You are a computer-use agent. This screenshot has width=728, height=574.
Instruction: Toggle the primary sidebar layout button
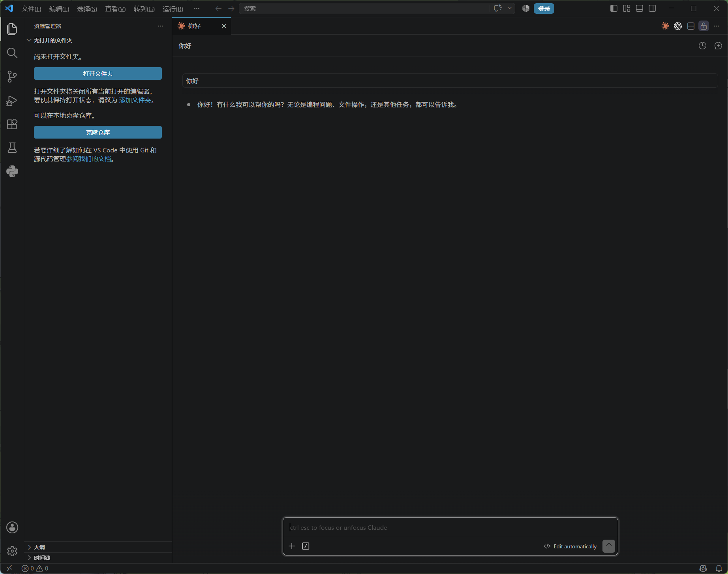click(x=614, y=8)
